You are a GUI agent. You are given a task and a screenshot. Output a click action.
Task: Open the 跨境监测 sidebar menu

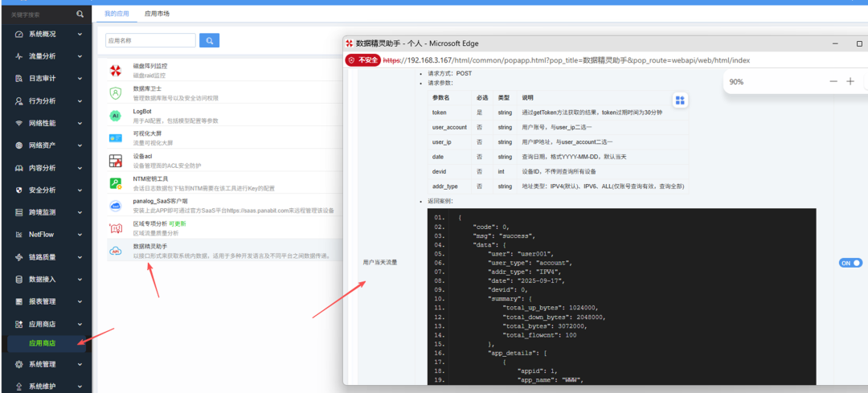[46, 212]
